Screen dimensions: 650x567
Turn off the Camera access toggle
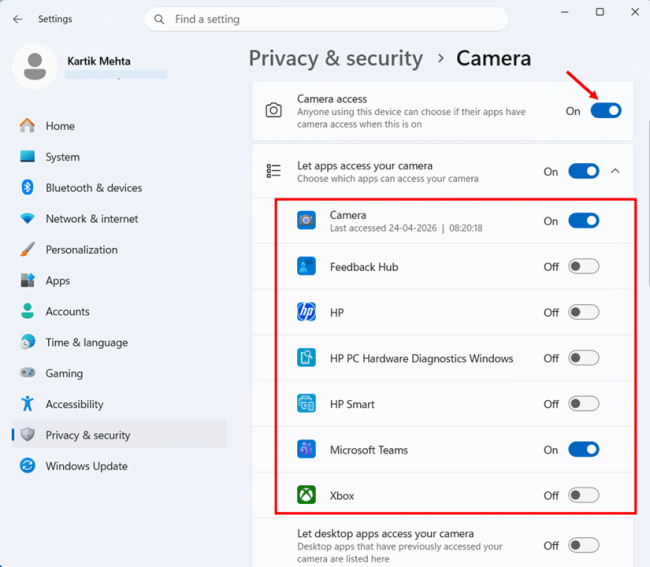pyautogui.click(x=606, y=111)
